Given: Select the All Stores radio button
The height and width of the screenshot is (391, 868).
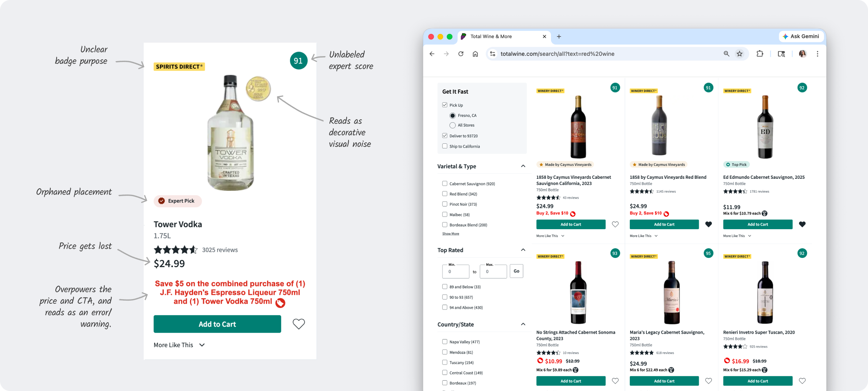Looking at the screenshot, I should pyautogui.click(x=452, y=125).
